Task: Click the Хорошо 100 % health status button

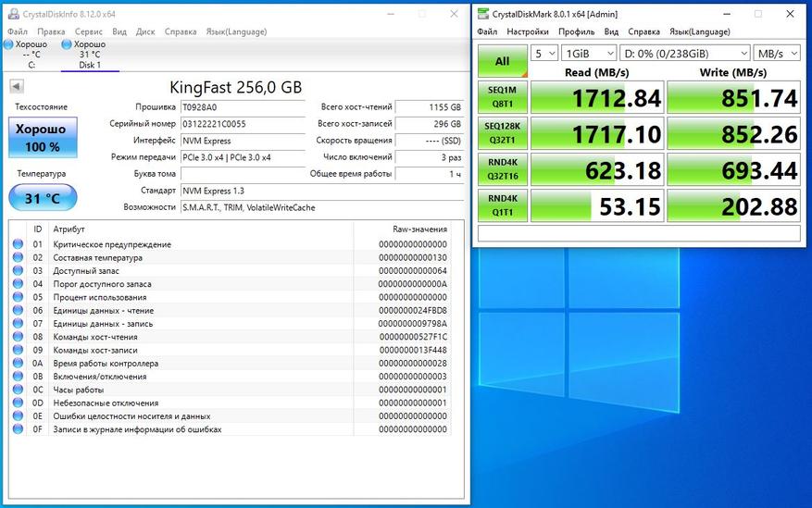Action: click(x=43, y=138)
